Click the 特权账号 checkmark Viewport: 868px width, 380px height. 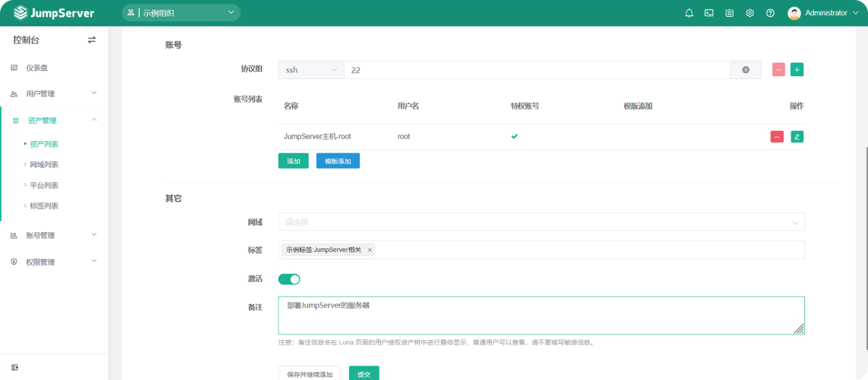[x=514, y=136]
